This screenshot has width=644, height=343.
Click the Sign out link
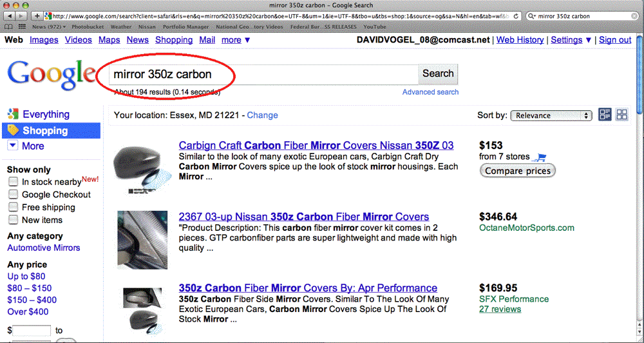click(615, 40)
